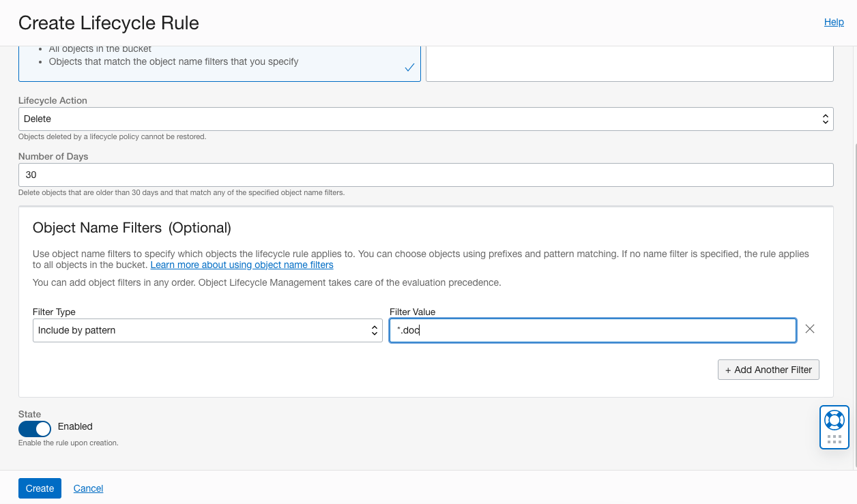Click the Number of Days input field
This screenshot has width=857, height=504.
point(425,175)
